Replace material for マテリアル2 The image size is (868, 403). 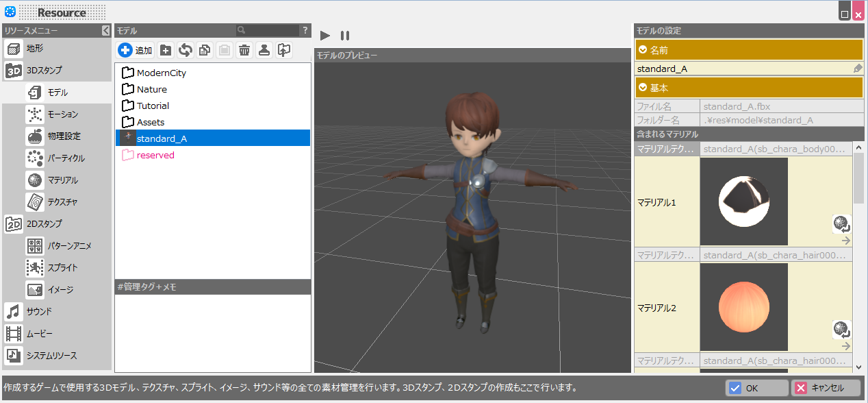click(841, 330)
